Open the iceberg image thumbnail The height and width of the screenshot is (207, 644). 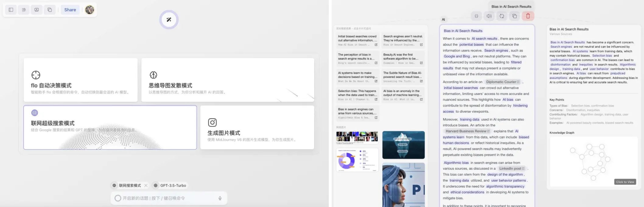(403, 145)
